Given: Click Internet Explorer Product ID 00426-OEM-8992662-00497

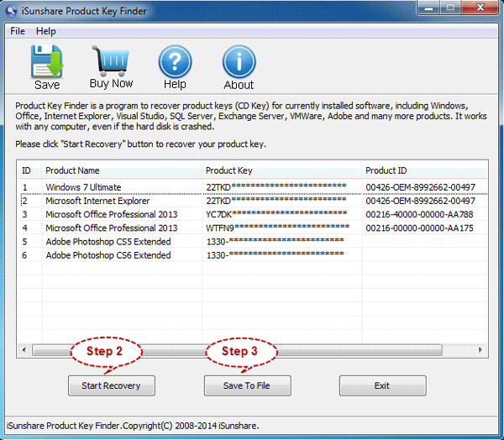Looking at the screenshot, I should (x=421, y=201).
